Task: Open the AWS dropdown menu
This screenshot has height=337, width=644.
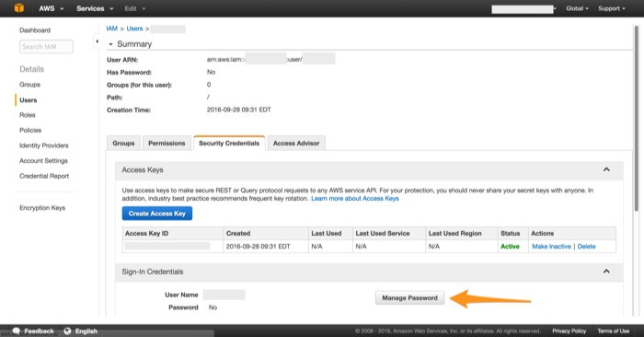Action: tap(51, 8)
